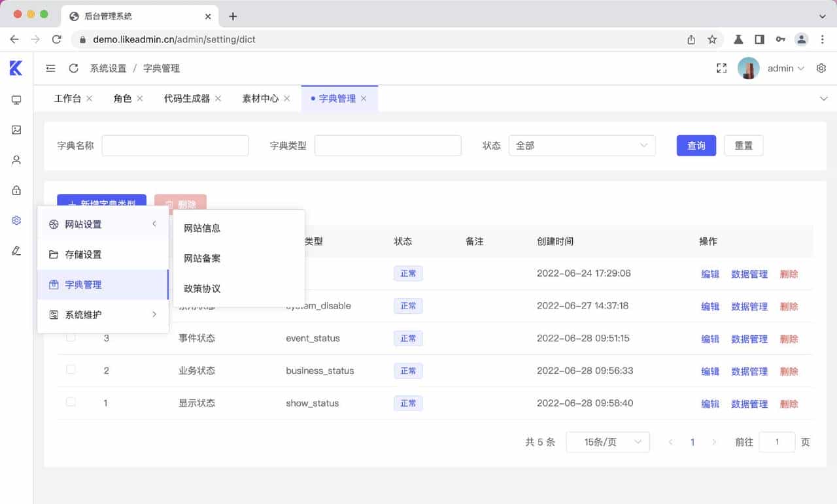
Task: Open the 15条/页 page size dropdown
Action: point(607,442)
